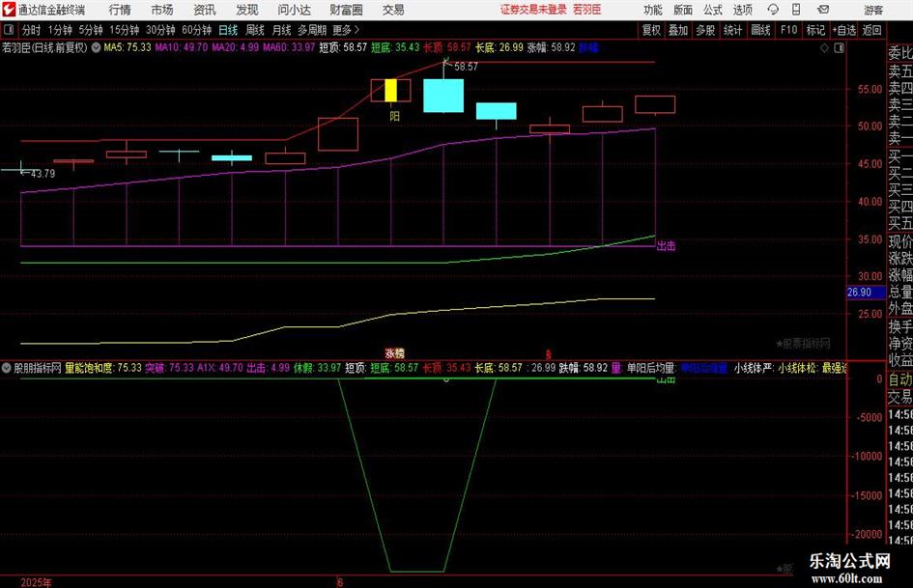Viewport: 913px width, 588px height.
Task: Click the 返回 back button
Action: (x=871, y=30)
